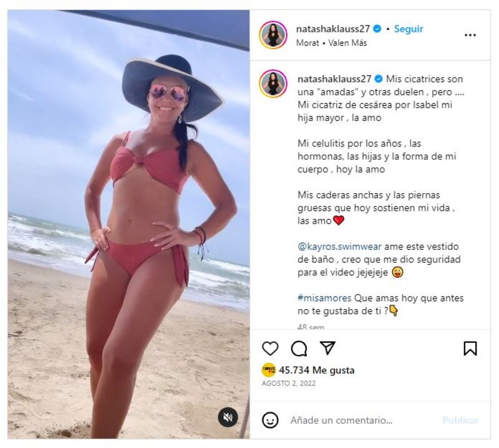The image size is (499, 448).
Task: Open header profile picture of natashaklauss27
Action: click(x=273, y=35)
